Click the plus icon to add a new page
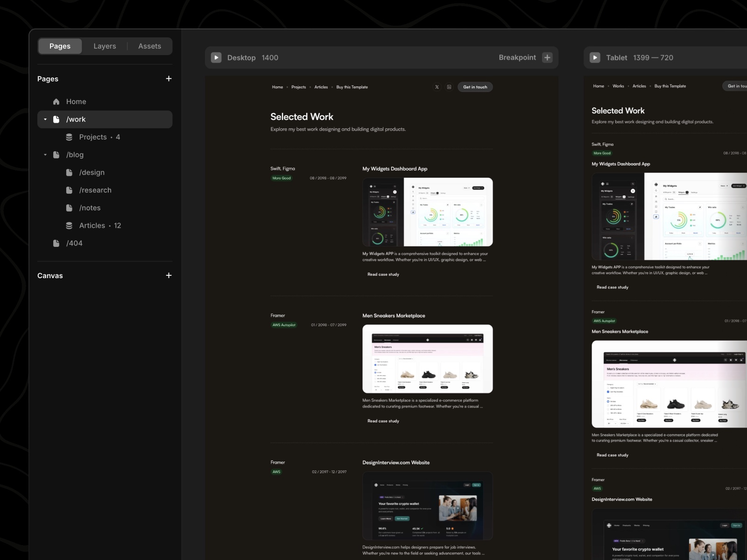 [x=169, y=78]
